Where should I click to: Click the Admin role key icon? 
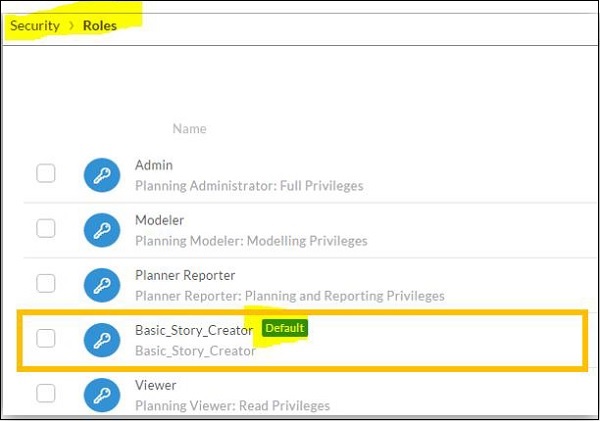(102, 174)
